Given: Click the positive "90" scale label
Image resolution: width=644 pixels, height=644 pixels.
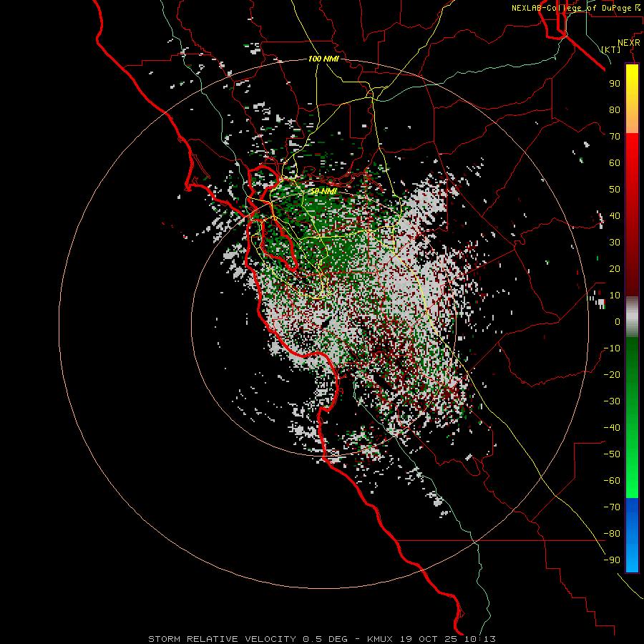Looking at the screenshot, I should [615, 84].
